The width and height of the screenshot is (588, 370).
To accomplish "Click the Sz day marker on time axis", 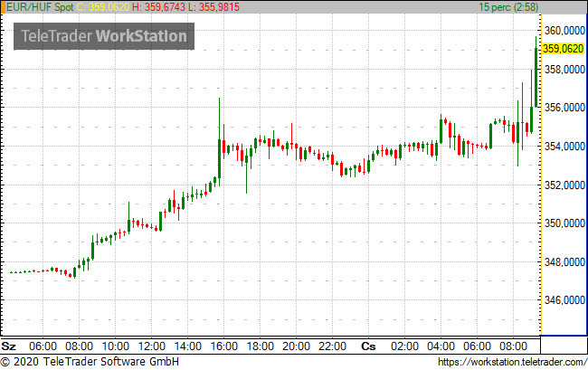I will (8, 346).
